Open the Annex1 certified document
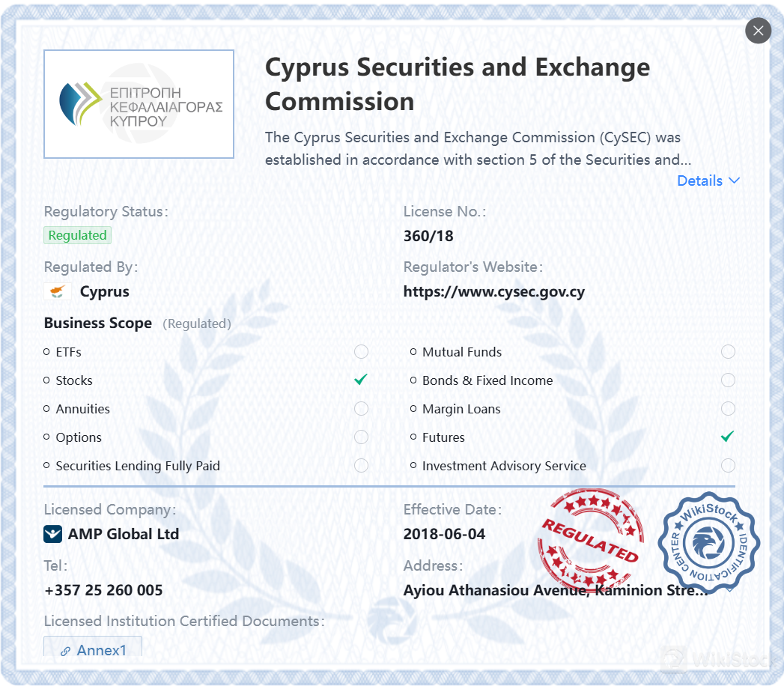This screenshot has height=686, width=784. (98, 650)
